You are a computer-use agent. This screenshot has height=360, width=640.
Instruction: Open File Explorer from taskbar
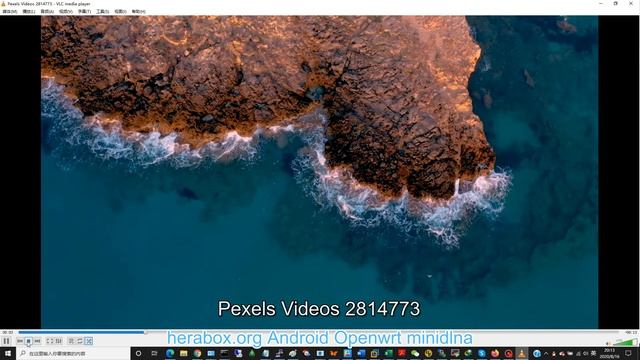pyautogui.click(x=184, y=353)
